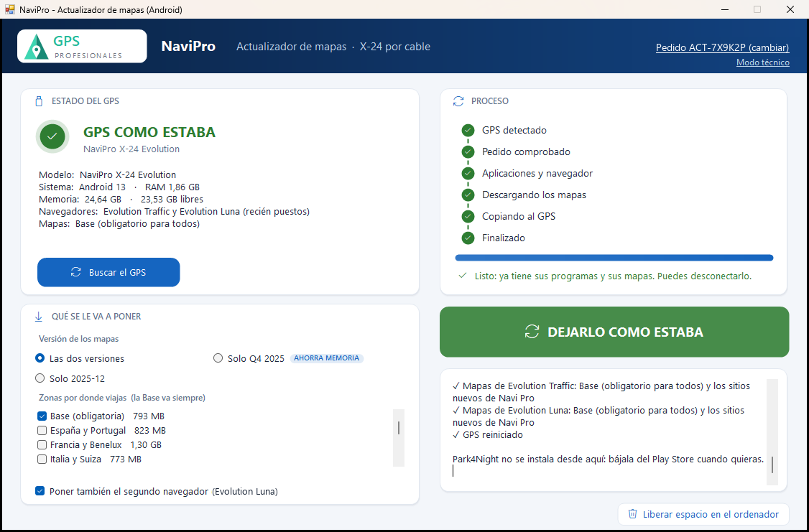The image size is (809, 532).
Task: Click the trash icon of Liberar espacio
Action: coord(632,514)
